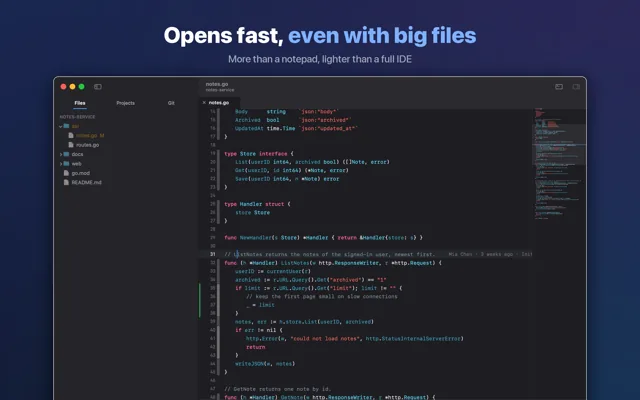Click line number 19 in gutter
The image size is (640, 400).
pyautogui.click(x=213, y=153)
